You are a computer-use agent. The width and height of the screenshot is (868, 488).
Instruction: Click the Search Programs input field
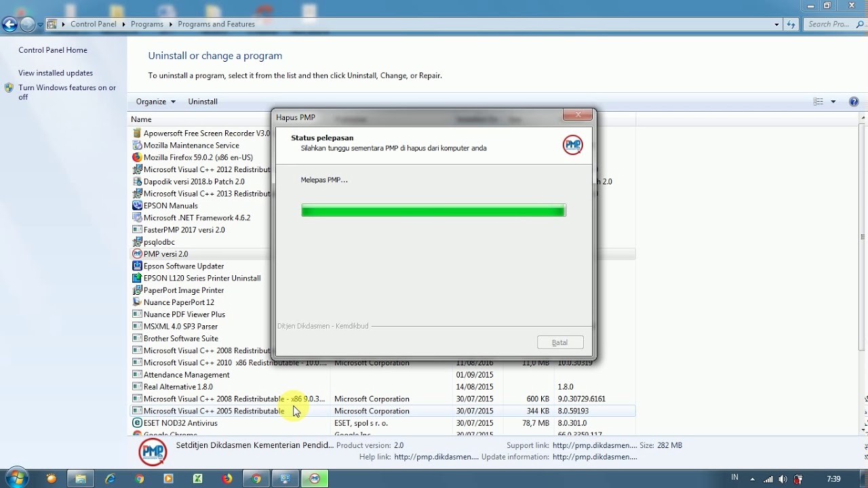[x=834, y=24]
